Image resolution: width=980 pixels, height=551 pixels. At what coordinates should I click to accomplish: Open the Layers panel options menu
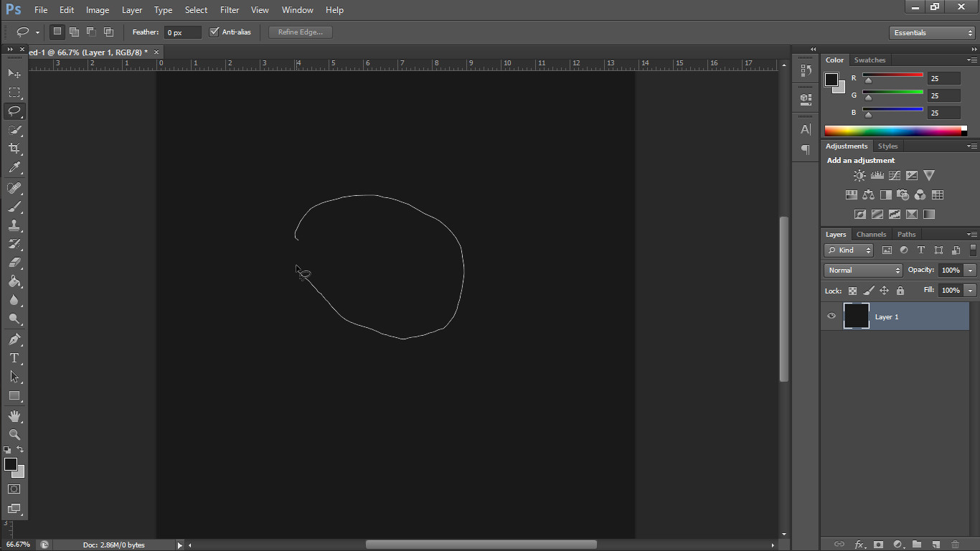[x=972, y=235]
